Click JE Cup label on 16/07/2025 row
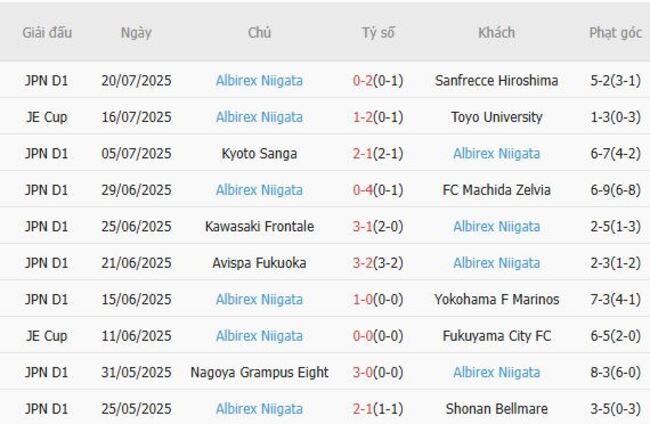 (x=47, y=117)
